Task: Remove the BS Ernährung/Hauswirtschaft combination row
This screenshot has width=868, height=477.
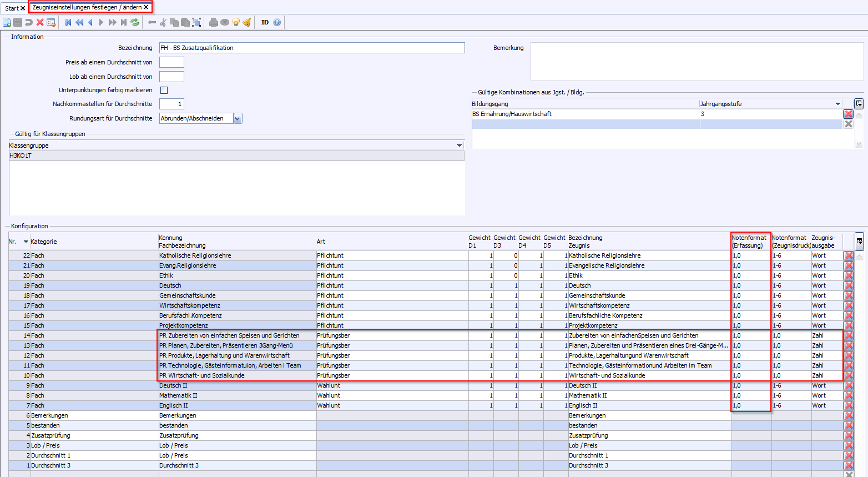Action: pos(848,114)
